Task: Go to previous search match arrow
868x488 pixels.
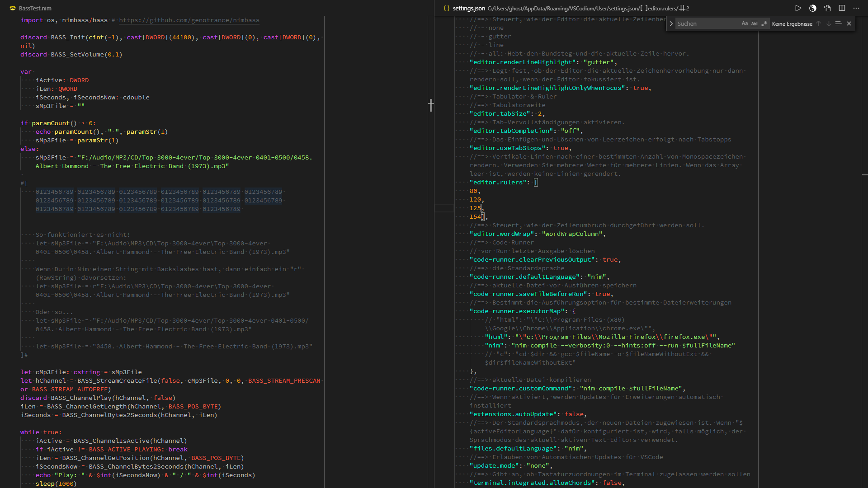Action: [x=818, y=23]
